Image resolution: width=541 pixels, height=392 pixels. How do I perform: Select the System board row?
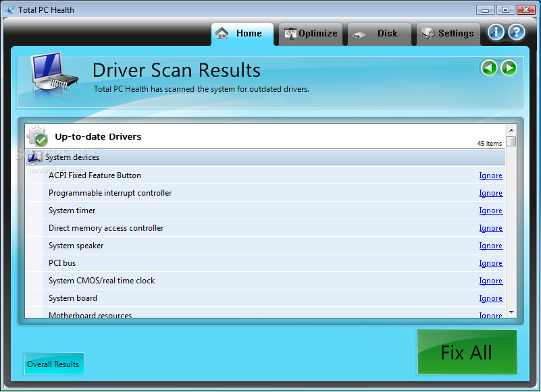[x=265, y=298]
